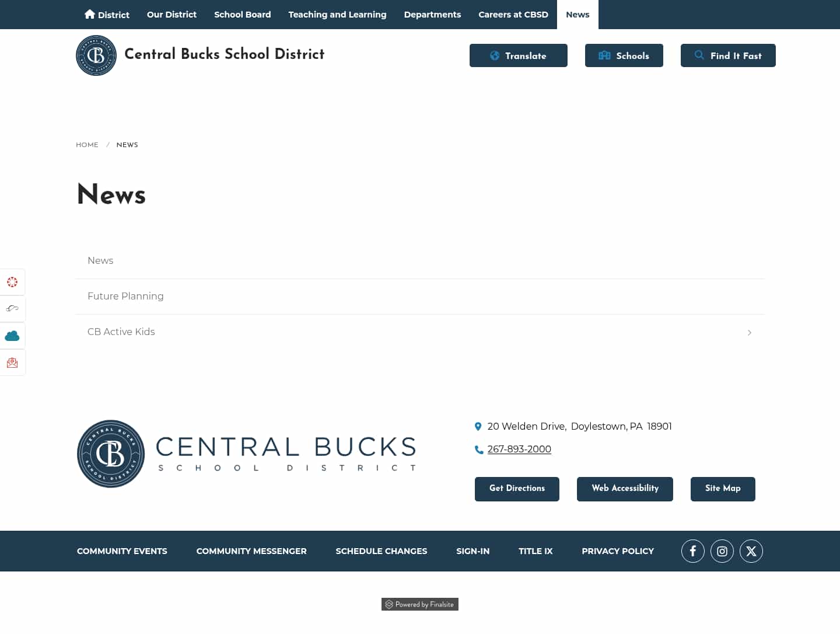
Task: Open the Powered by Finalsite badge
Action: pyautogui.click(x=419, y=604)
